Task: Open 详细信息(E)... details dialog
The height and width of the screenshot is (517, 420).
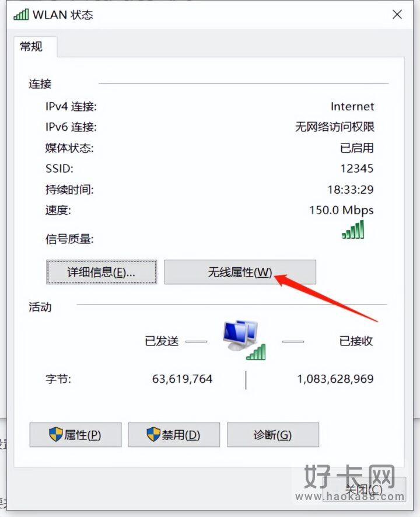Action: coord(101,272)
